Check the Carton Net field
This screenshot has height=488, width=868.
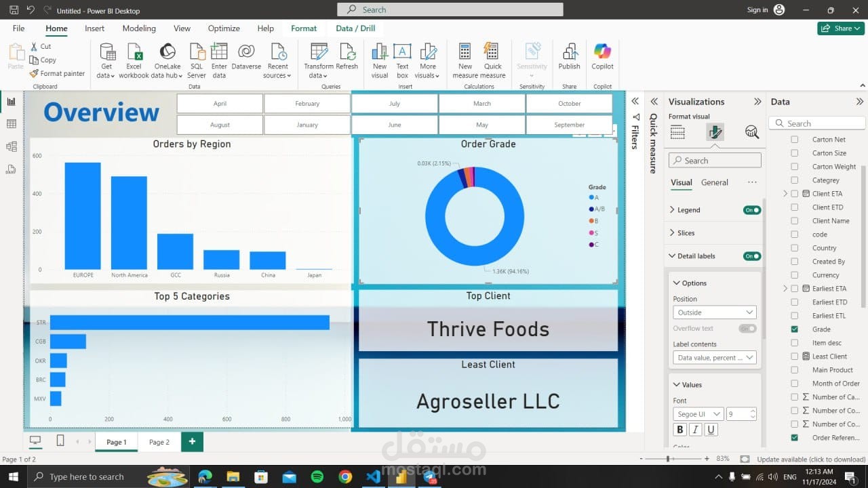[794, 140]
